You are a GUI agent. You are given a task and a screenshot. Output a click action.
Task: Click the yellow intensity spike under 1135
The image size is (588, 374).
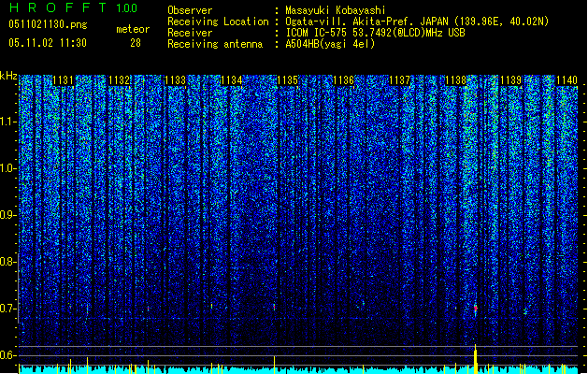[x=275, y=365]
